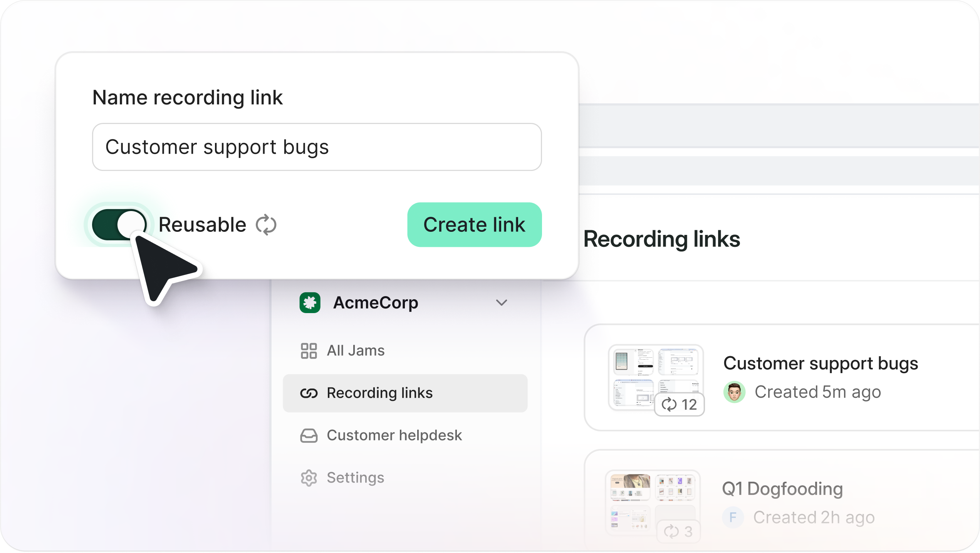Click the Settings gear icon

(x=309, y=478)
